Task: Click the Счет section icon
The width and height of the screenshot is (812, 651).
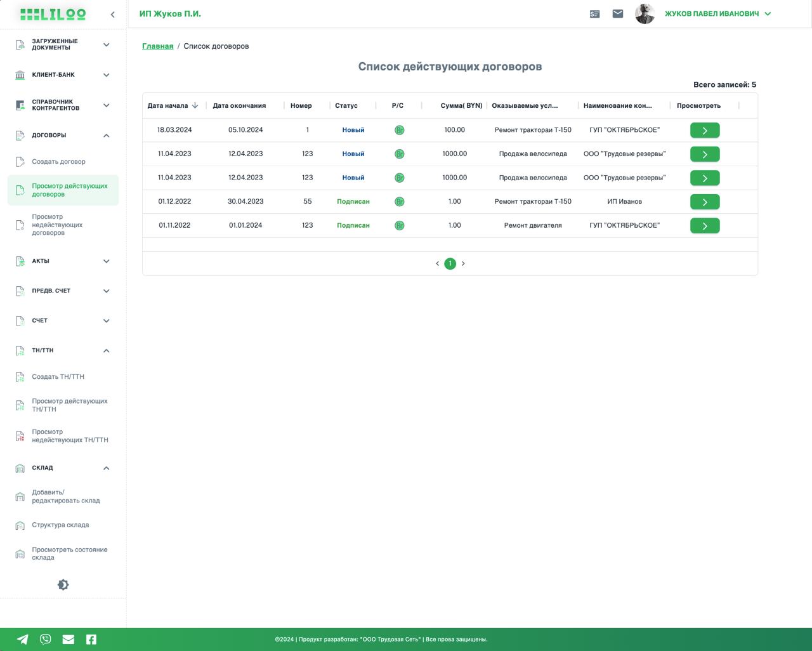Action: tap(20, 320)
